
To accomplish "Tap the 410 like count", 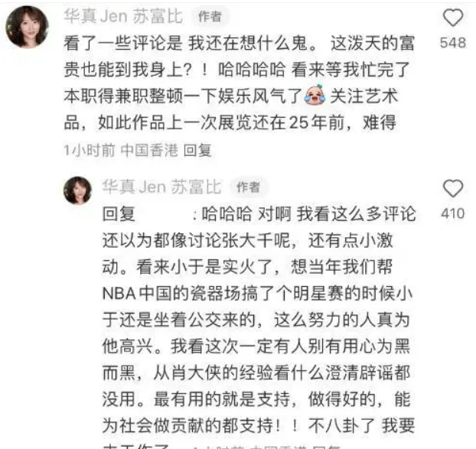I will click(x=453, y=213).
